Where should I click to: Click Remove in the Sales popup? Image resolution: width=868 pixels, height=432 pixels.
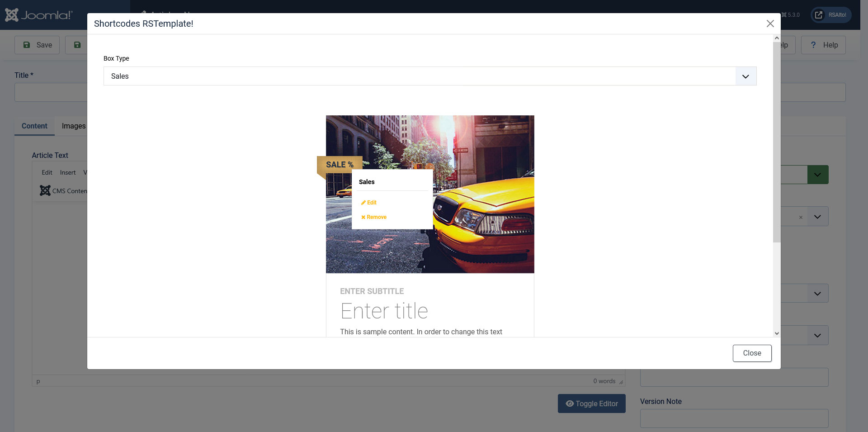pos(374,217)
